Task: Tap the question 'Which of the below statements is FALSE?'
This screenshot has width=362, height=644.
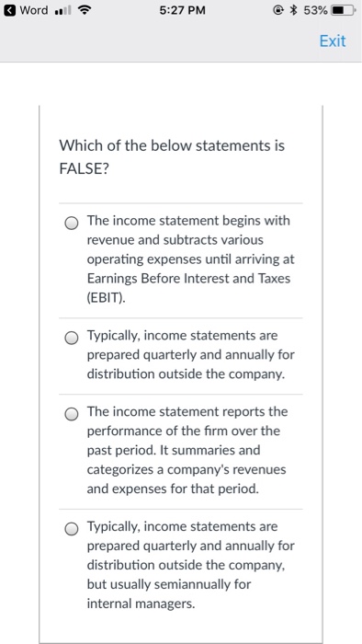Action: (172, 157)
